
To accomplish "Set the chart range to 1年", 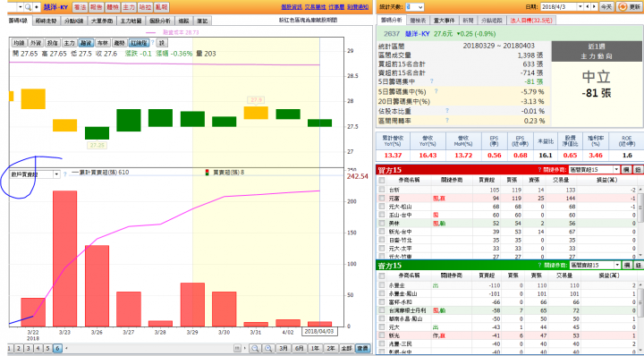I will (315, 348).
